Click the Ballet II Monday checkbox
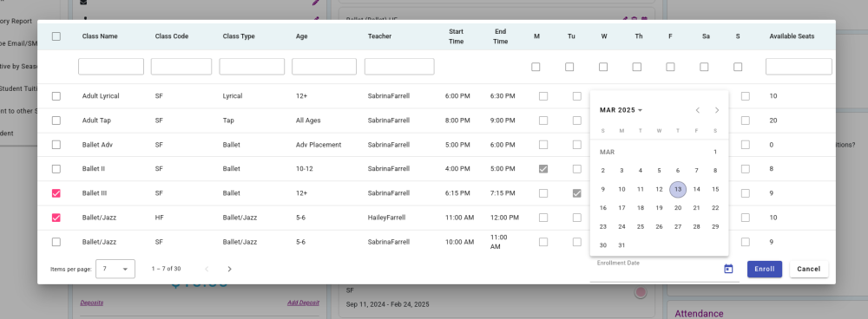 click(x=543, y=169)
